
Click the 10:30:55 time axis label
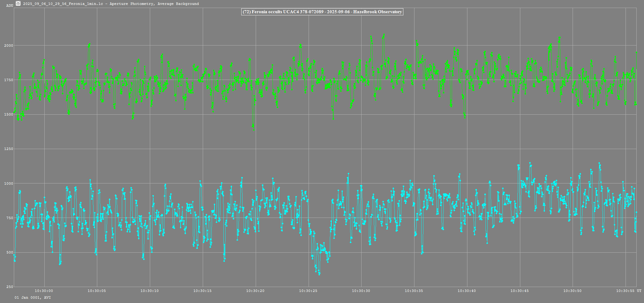tap(625, 291)
